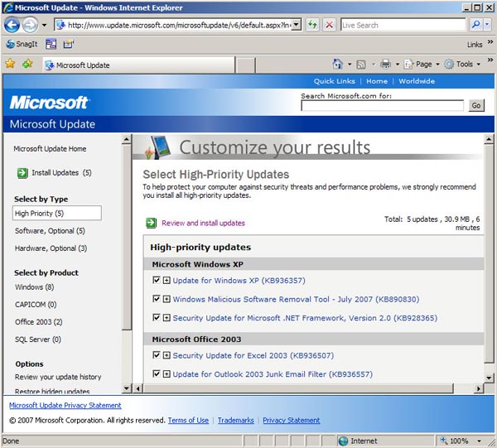Open the recent pages dropdown arrow
This screenshot has width=497, height=448.
point(45,25)
